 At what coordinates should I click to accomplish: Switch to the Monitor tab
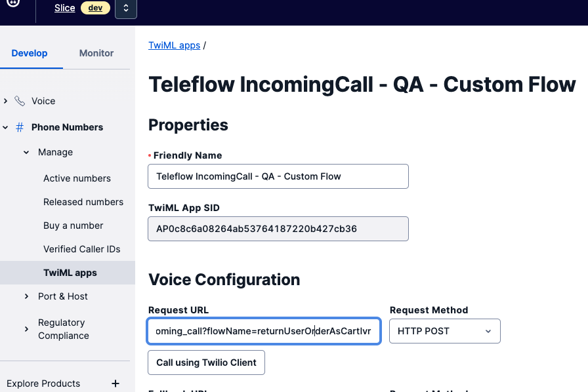click(96, 53)
